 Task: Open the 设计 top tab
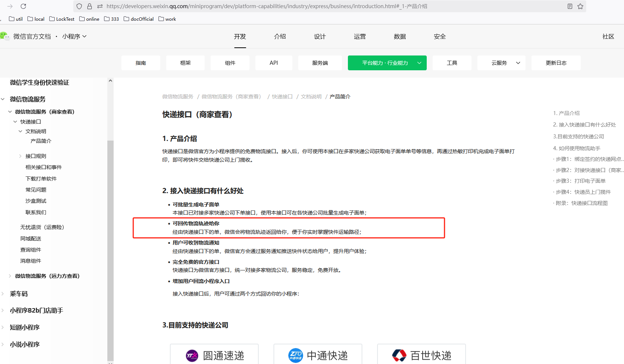point(320,36)
